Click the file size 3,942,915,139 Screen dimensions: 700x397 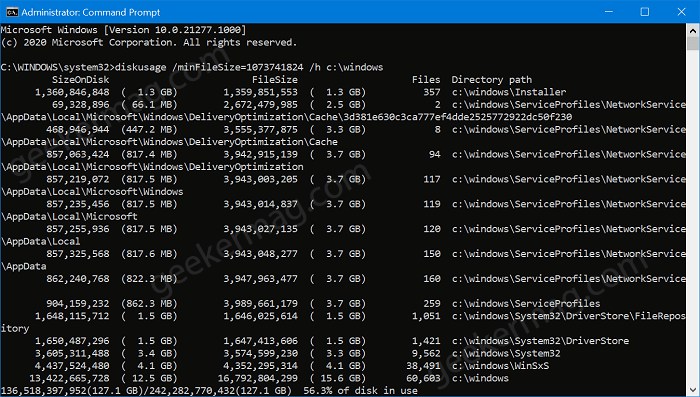[x=260, y=155]
